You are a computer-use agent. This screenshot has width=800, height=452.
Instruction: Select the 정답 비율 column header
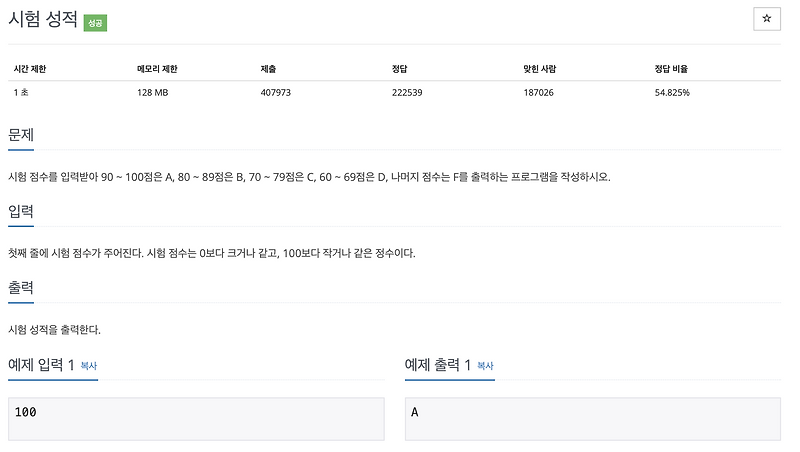pos(671,69)
